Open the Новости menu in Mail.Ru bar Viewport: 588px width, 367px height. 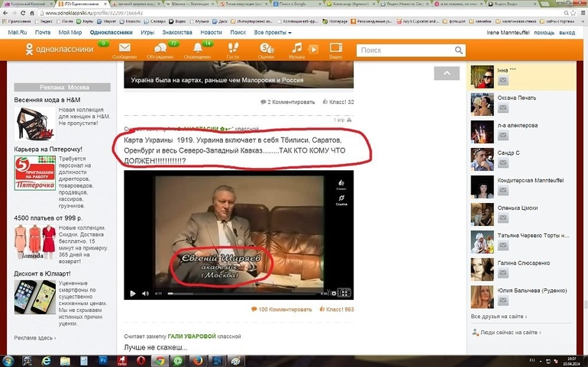[211, 33]
